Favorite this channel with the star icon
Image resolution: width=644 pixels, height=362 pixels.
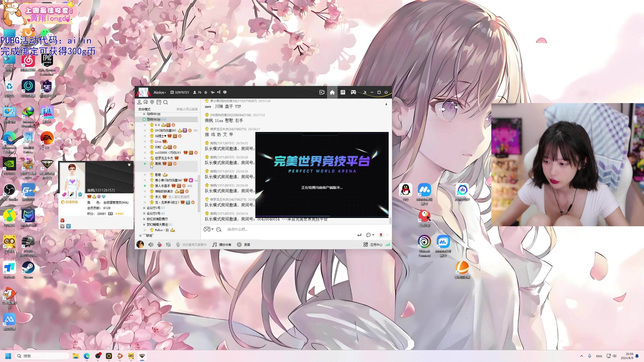pyautogui.click(x=206, y=92)
